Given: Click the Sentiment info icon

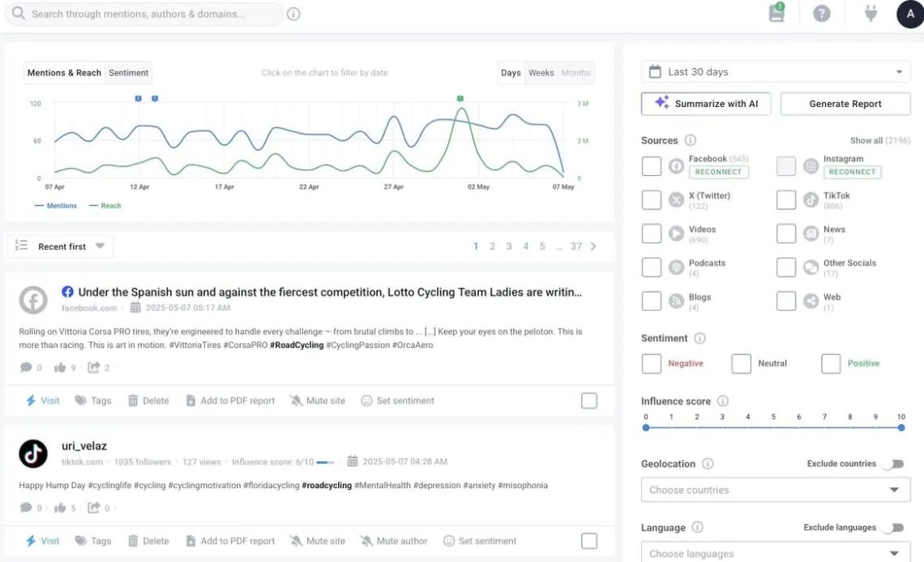Looking at the screenshot, I should pos(699,338).
